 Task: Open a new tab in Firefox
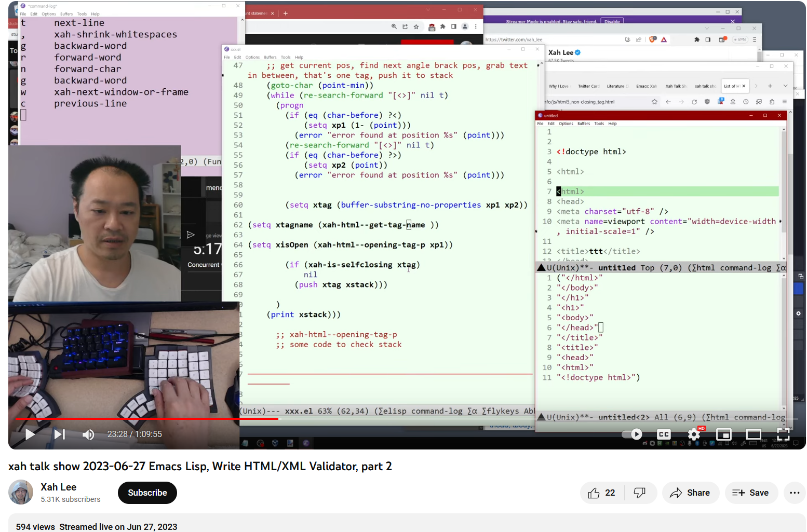[770, 86]
